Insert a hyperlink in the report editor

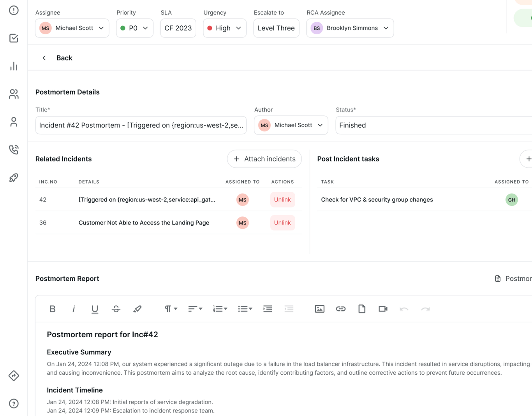pos(341,308)
